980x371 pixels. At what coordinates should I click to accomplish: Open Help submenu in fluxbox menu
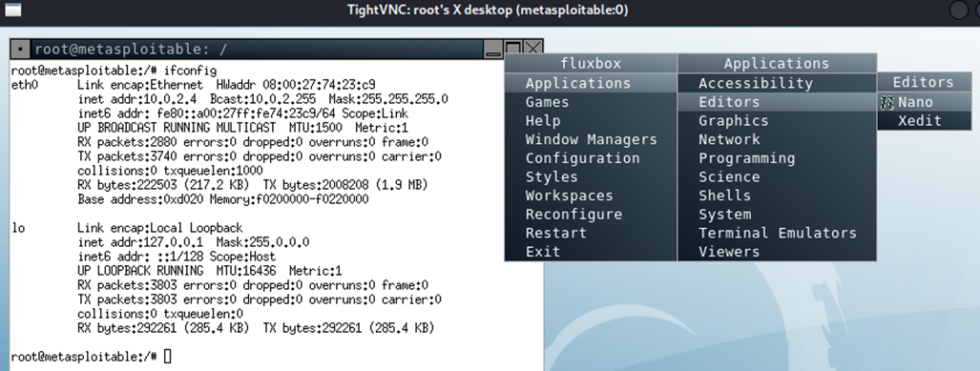(591, 120)
